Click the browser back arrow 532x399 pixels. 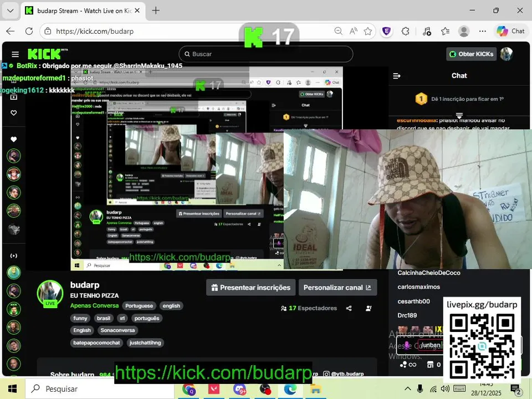coord(11,31)
